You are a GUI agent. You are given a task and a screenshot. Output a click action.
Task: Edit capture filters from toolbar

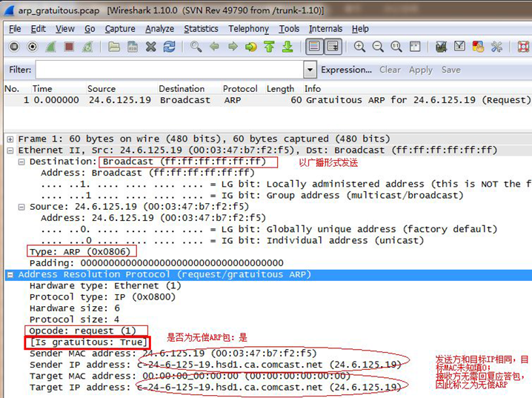coord(441,47)
